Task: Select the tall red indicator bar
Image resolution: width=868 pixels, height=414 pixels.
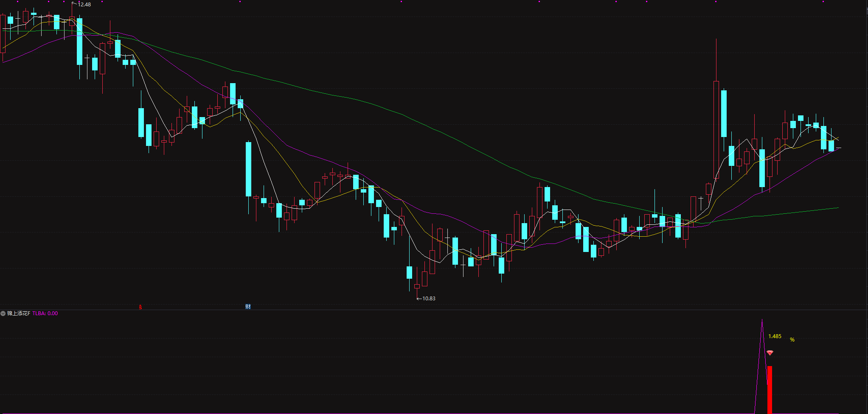Action: click(x=770, y=389)
